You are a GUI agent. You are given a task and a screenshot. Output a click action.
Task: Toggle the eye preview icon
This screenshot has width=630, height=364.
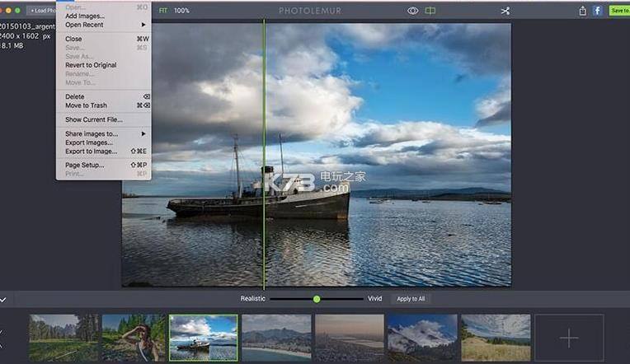(x=412, y=11)
